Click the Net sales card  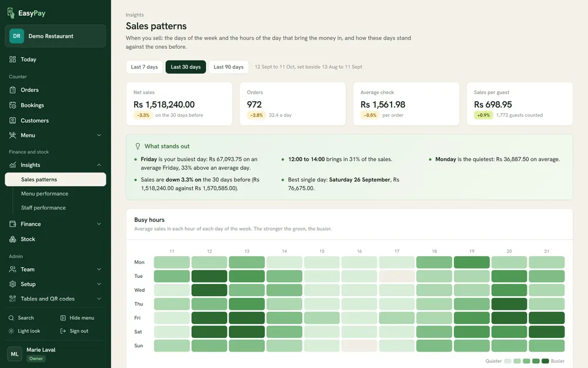179,104
